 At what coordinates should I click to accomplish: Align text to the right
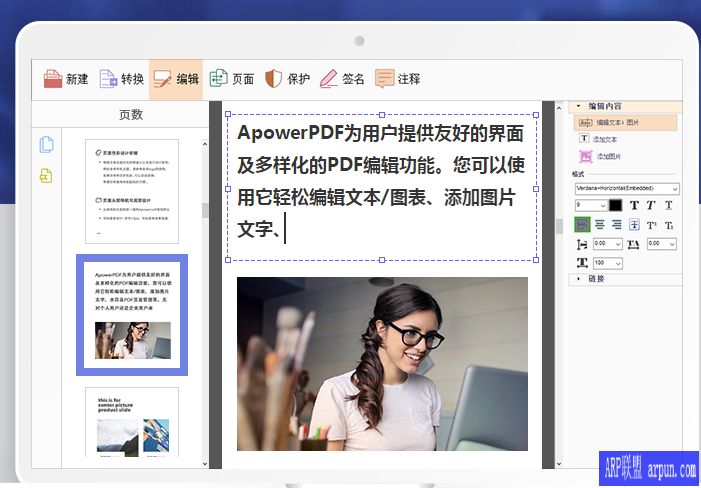coord(617,224)
